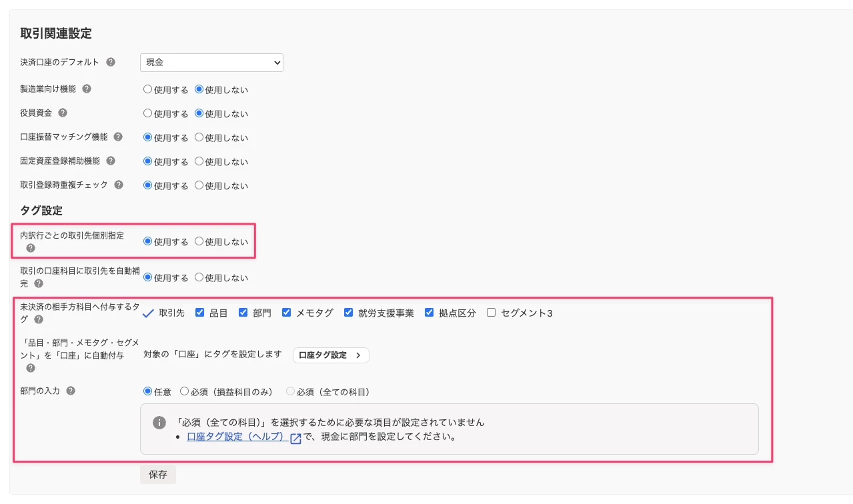Click the external link icon after 口座タグ設定（ヘルプ）
This screenshot has height=504, width=853.
tap(296, 439)
